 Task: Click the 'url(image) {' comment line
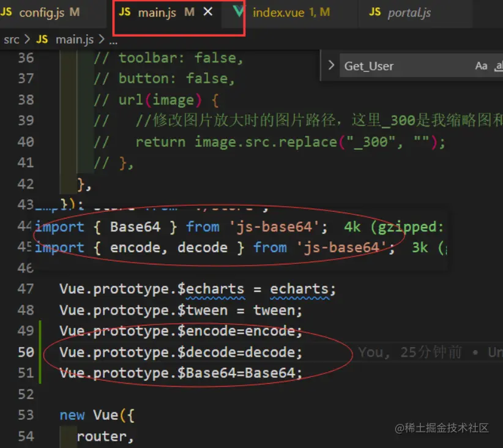coord(156,100)
